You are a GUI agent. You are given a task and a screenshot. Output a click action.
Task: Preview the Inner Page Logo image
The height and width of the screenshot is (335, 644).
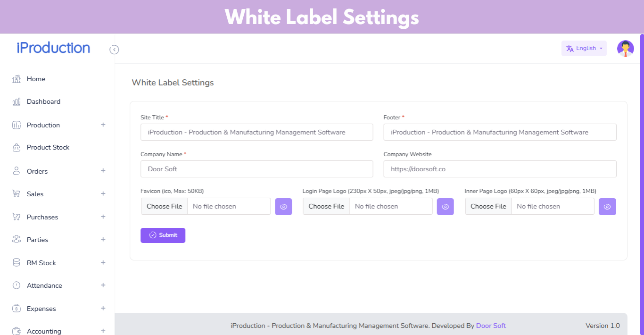click(607, 207)
